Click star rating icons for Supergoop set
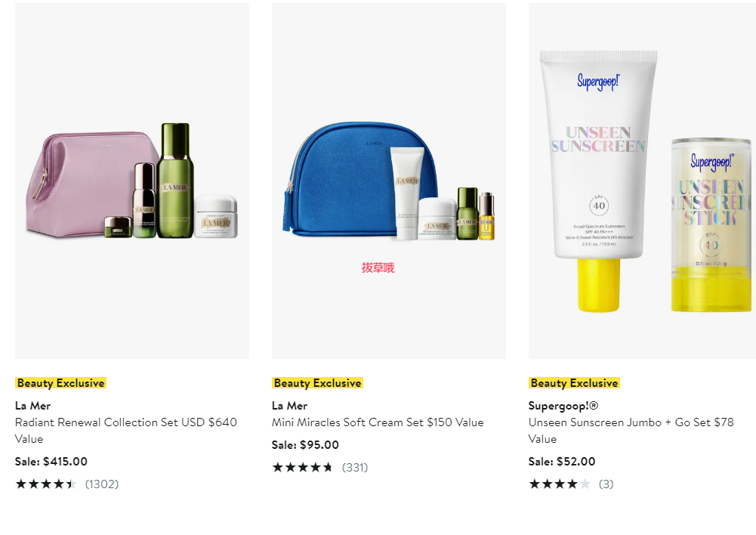Image resolution: width=756 pixels, height=535 pixels. click(560, 484)
